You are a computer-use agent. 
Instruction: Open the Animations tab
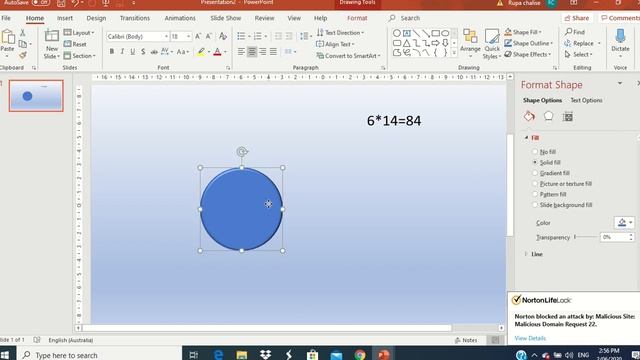pyautogui.click(x=180, y=18)
